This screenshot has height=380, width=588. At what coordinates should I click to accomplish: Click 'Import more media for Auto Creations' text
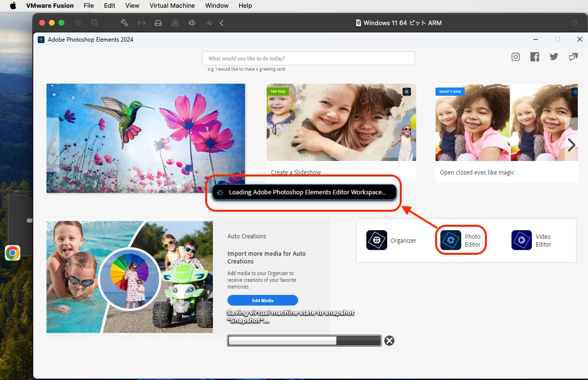click(x=267, y=257)
